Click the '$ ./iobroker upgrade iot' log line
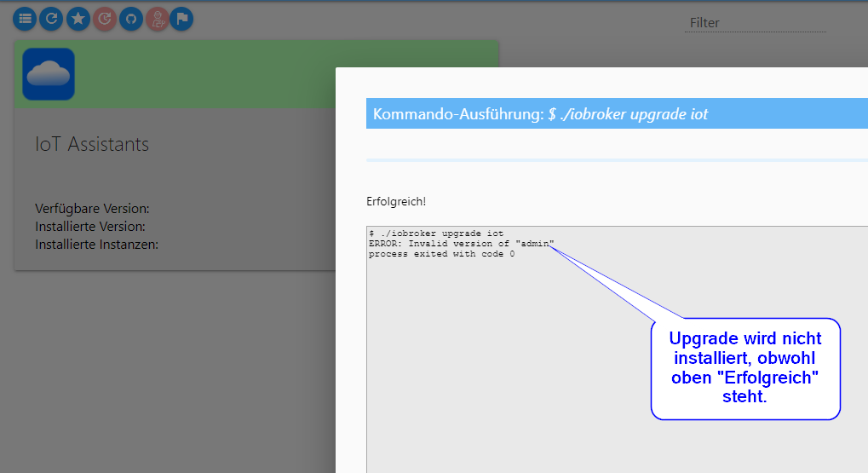The width and height of the screenshot is (868, 473). (436, 234)
